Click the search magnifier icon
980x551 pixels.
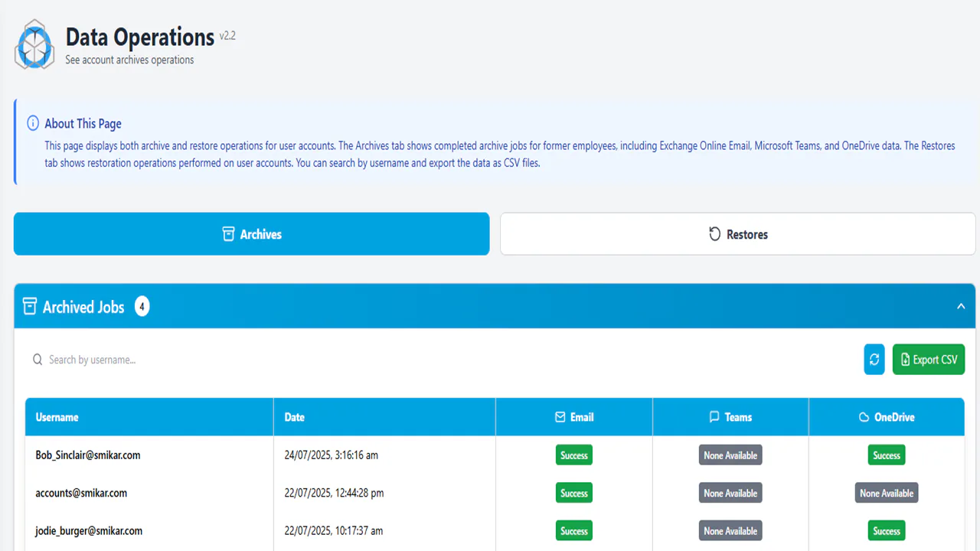click(38, 360)
